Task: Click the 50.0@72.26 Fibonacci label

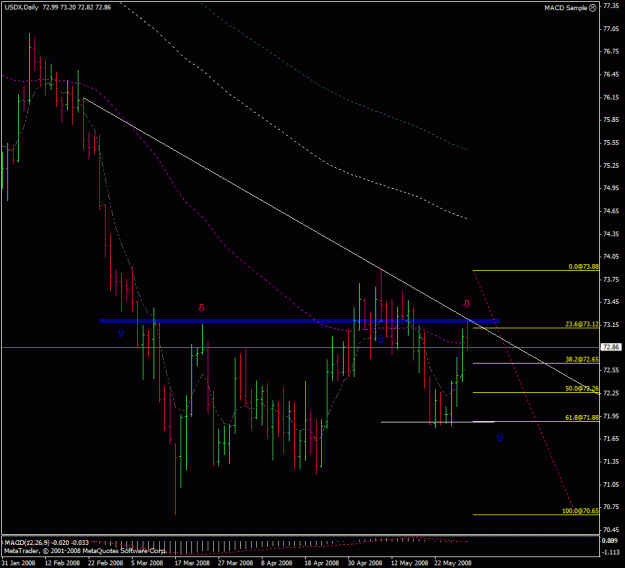Action: click(x=582, y=388)
